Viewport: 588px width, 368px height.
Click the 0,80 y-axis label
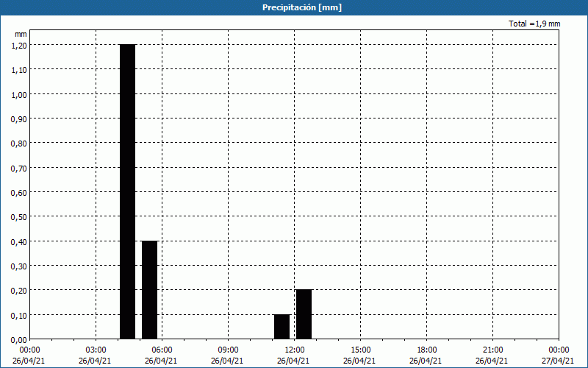pyautogui.click(x=19, y=144)
